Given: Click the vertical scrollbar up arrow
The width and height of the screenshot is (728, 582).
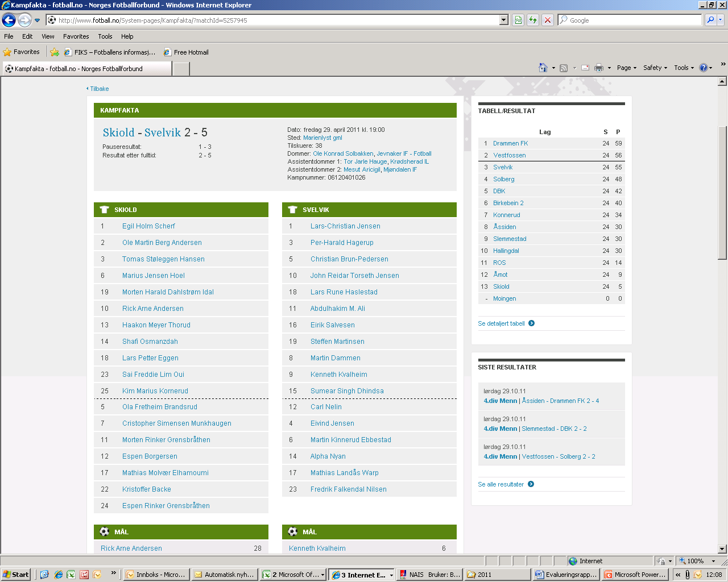Looking at the screenshot, I should (x=722, y=81).
